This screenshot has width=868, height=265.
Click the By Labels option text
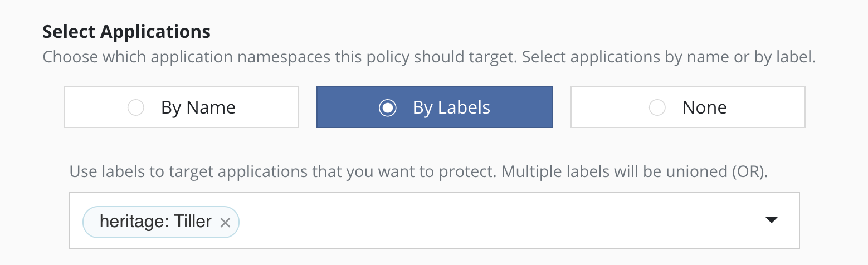pos(451,107)
